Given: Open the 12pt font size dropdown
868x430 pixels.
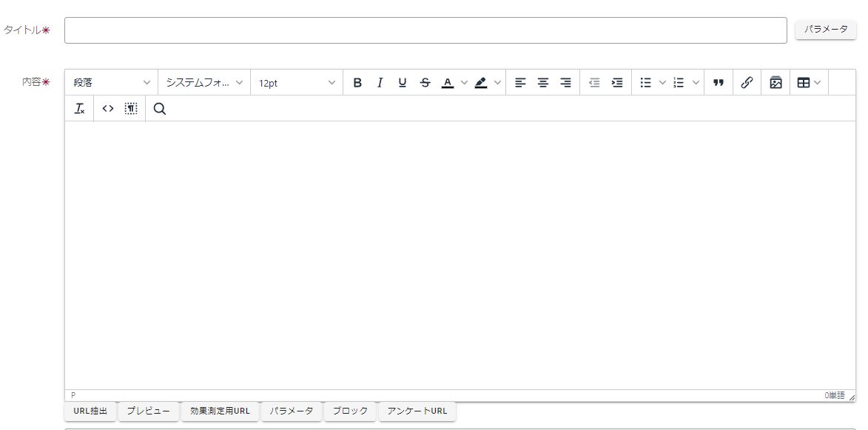Looking at the screenshot, I should tap(296, 83).
